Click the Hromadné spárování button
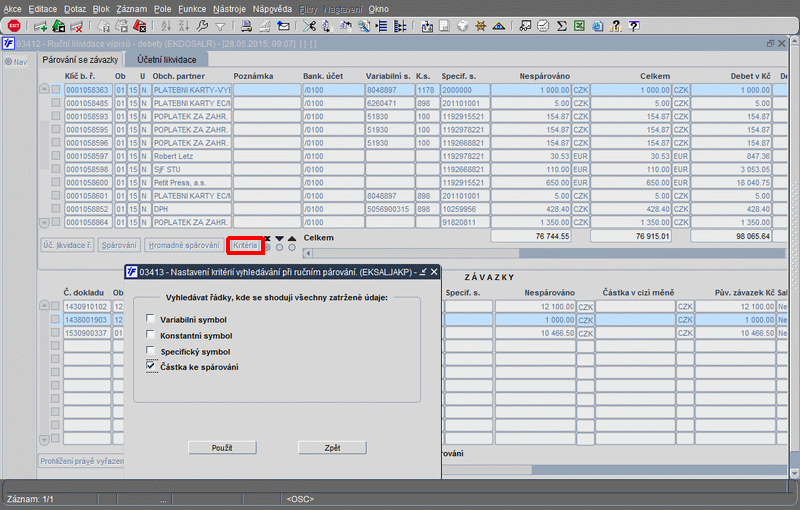The width and height of the screenshot is (800, 510). pyautogui.click(x=184, y=245)
